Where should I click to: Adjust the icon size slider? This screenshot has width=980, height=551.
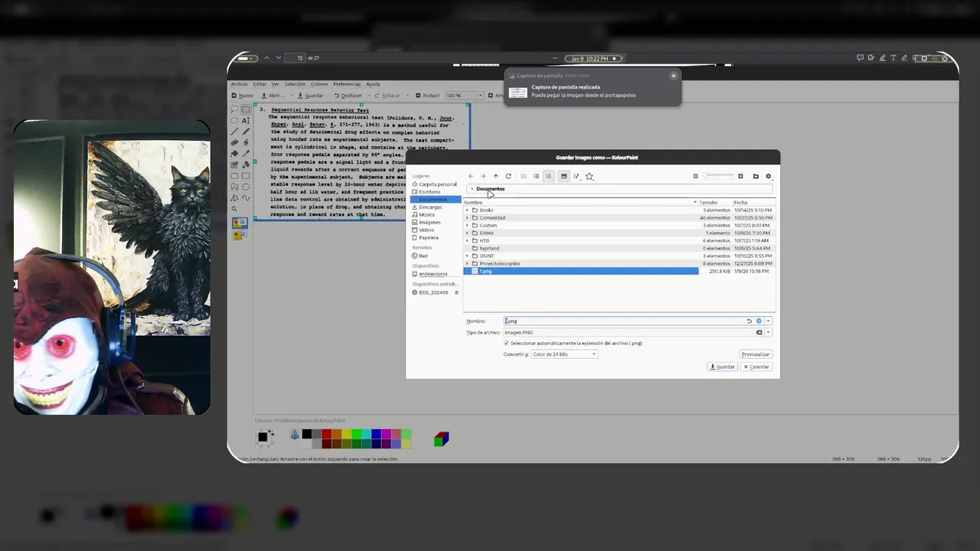tap(718, 176)
